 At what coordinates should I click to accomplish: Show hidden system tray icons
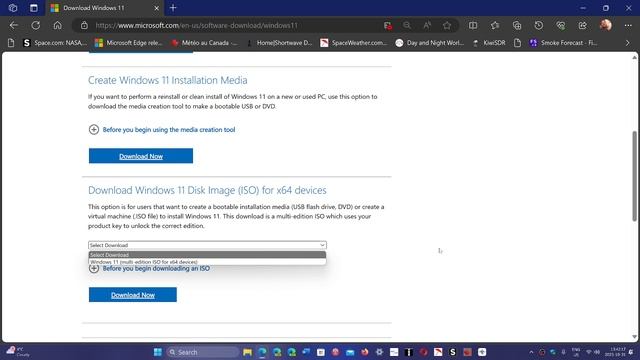click(531, 352)
